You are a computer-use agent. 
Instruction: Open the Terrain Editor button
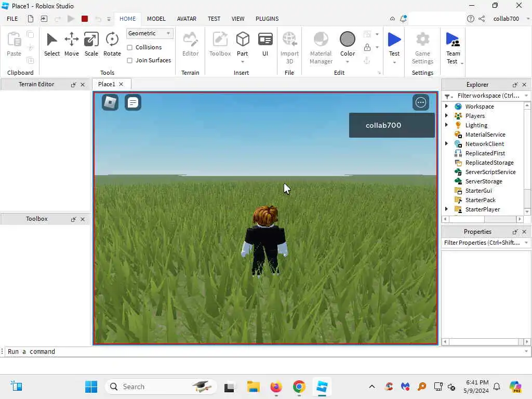[190, 44]
